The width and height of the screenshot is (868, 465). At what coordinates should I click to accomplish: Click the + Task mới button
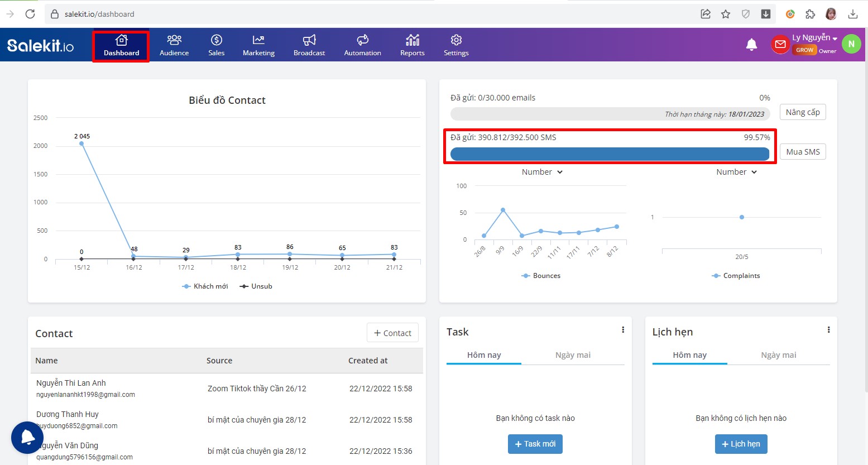tap(535, 444)
